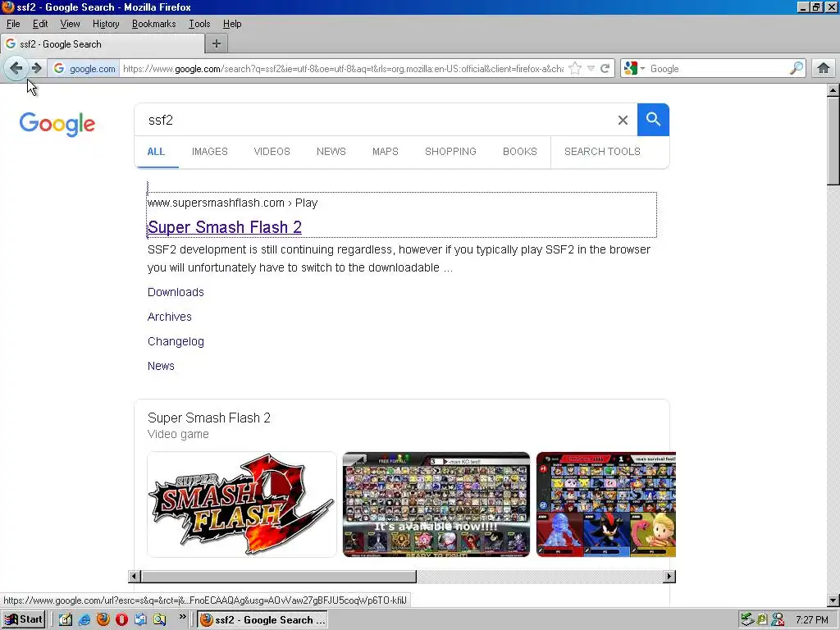Click the Google logo

point(57,125)
